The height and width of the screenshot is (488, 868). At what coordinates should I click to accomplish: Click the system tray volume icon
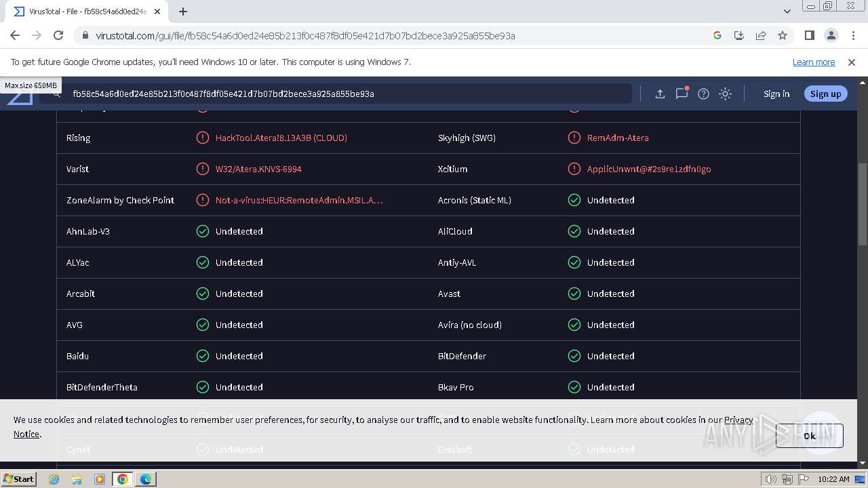771,479
